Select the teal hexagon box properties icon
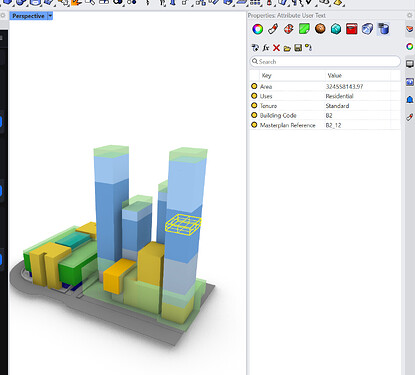This screenshot has width=415, height=375. (336, 29)
